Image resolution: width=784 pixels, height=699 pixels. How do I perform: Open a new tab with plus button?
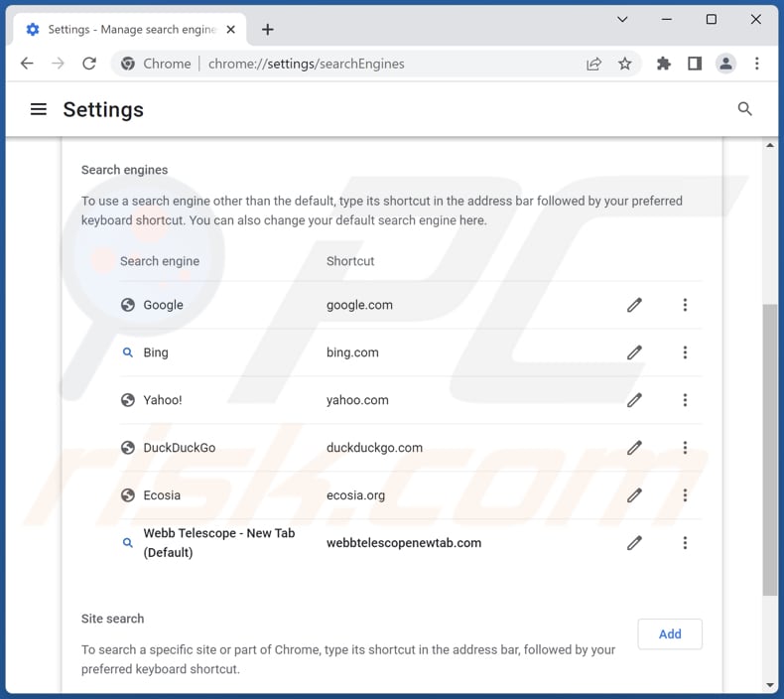click(268, 30)
